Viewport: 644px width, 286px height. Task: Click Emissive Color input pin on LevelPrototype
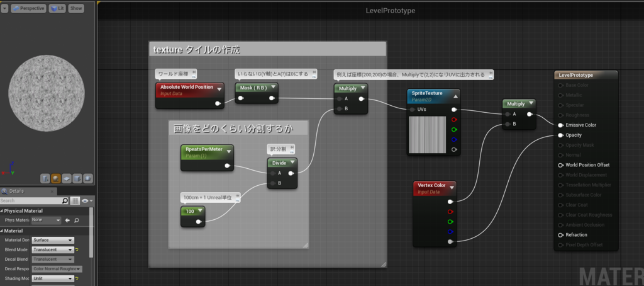(560, 125)
